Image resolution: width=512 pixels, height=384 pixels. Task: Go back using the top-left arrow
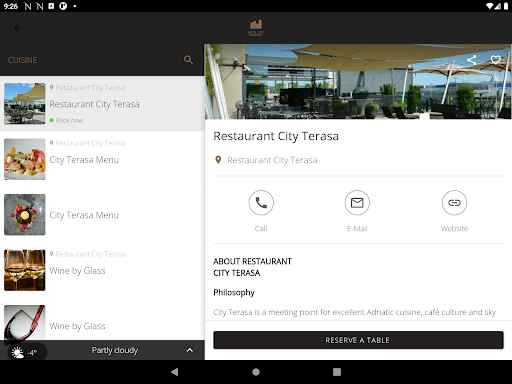[x=18, y=28]
